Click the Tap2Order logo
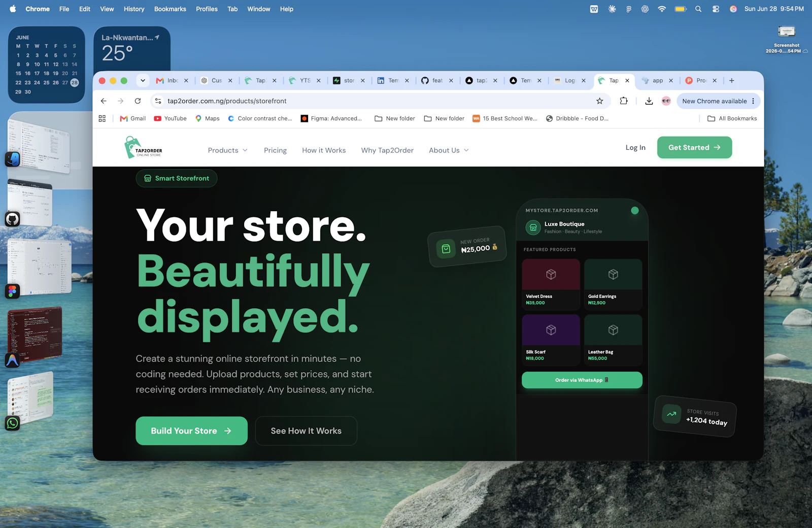This screenshot has width=812, height=528. point(144,147)
